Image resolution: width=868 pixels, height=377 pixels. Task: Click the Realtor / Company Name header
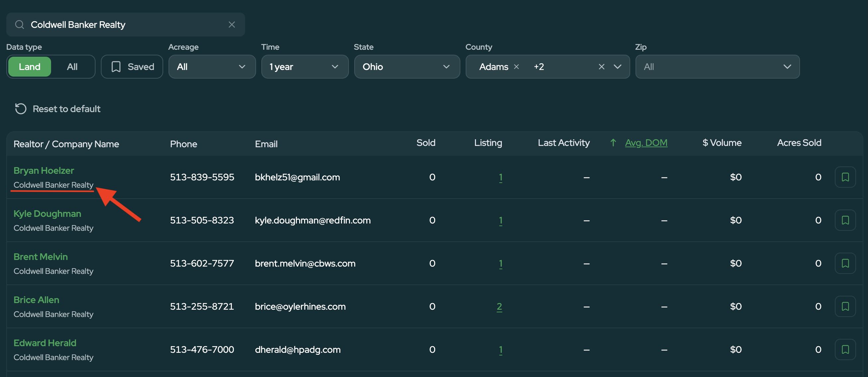66,144
